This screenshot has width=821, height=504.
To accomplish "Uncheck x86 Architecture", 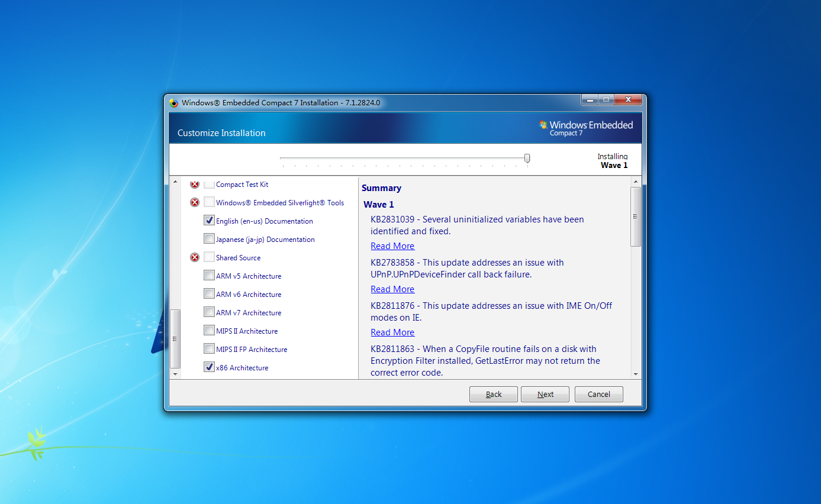I will [x=209, y=367].
